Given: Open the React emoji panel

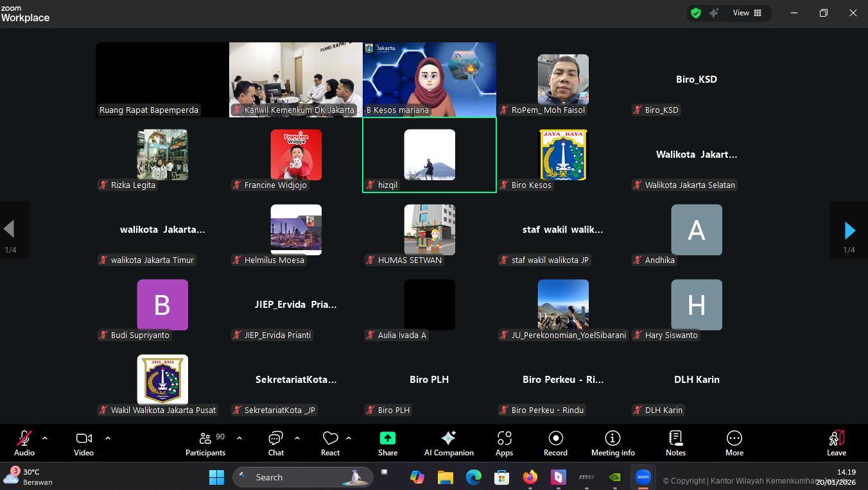Looking at the screenshot, I should point(330,443).
